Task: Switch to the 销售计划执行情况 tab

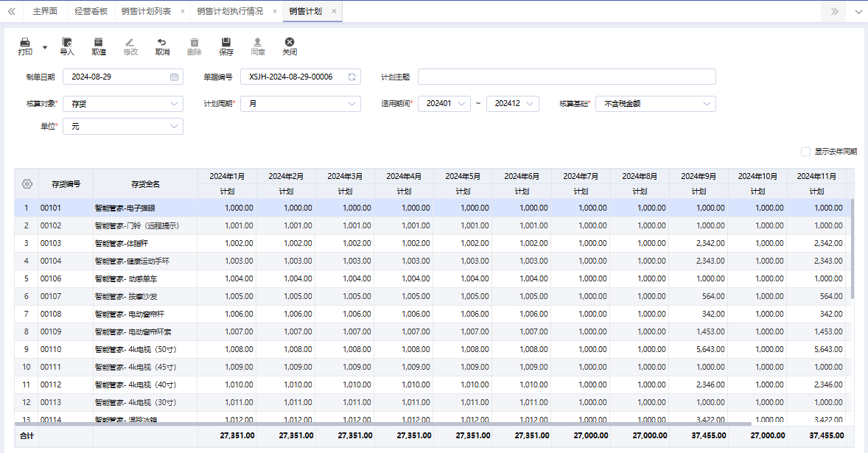Action: point(230,12)
